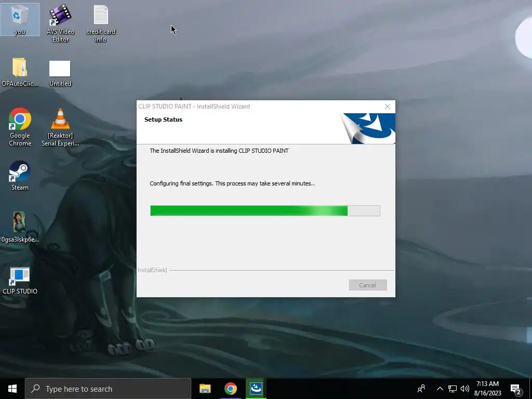Image resolution: width=532 pixels, height=399 pixels.
Task: Select the Untitled file on desktop
Action: click(60, 73)
